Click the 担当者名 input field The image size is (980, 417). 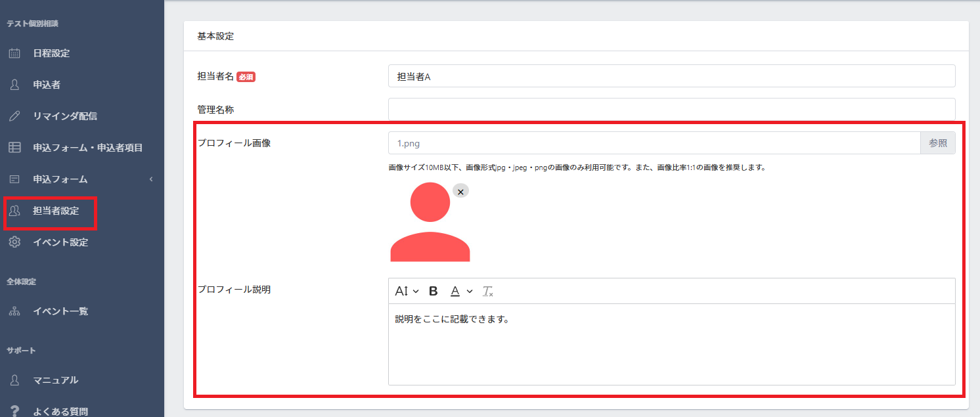(x=671, y=76)
